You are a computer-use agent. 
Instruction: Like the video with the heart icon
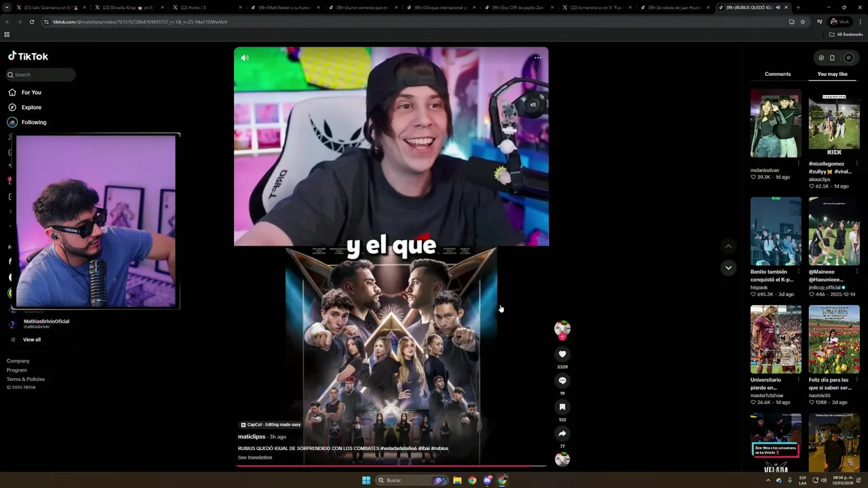tap(562, 354)
